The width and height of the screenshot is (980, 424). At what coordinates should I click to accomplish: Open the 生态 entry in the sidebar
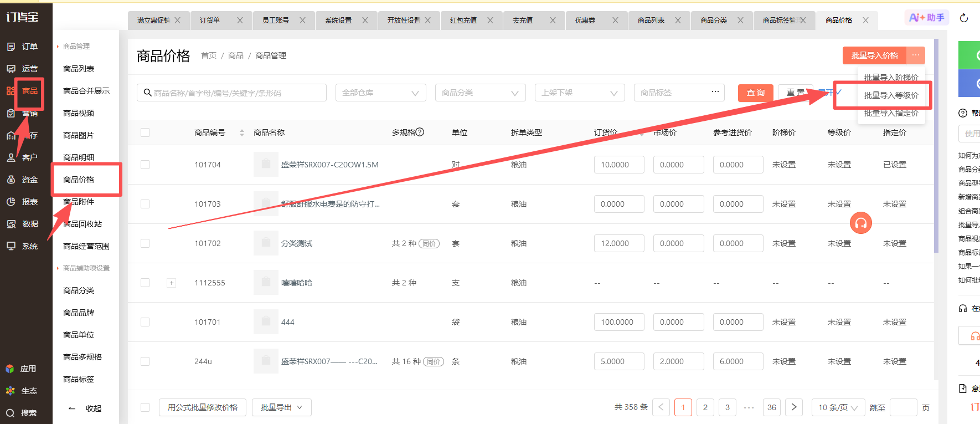21,391
